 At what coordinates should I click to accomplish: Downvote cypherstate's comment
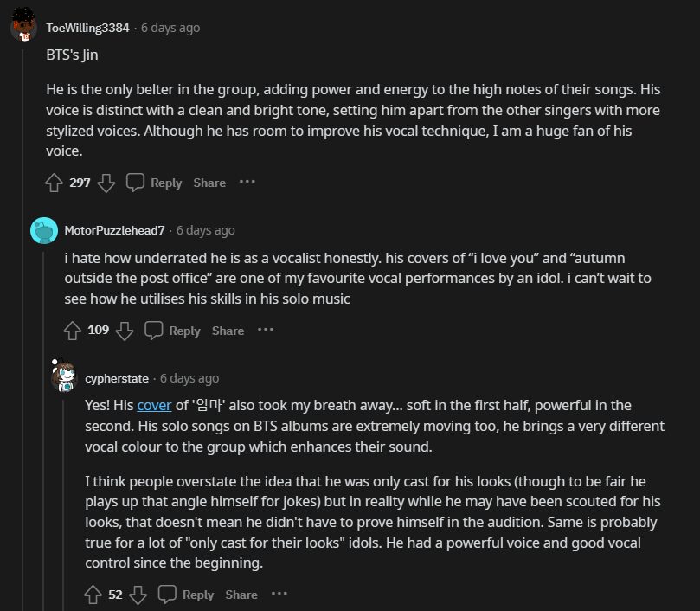click(138, 595)
